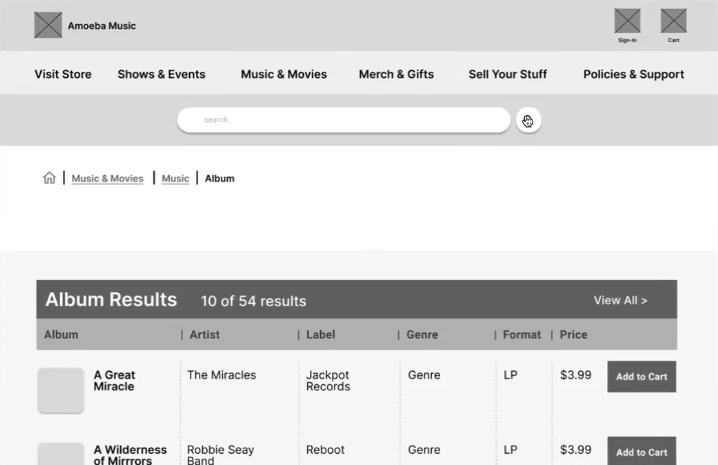Viewport: 718px width, 465px height.
Task: Follow the Music breadcrumb link
Action: 175,179
